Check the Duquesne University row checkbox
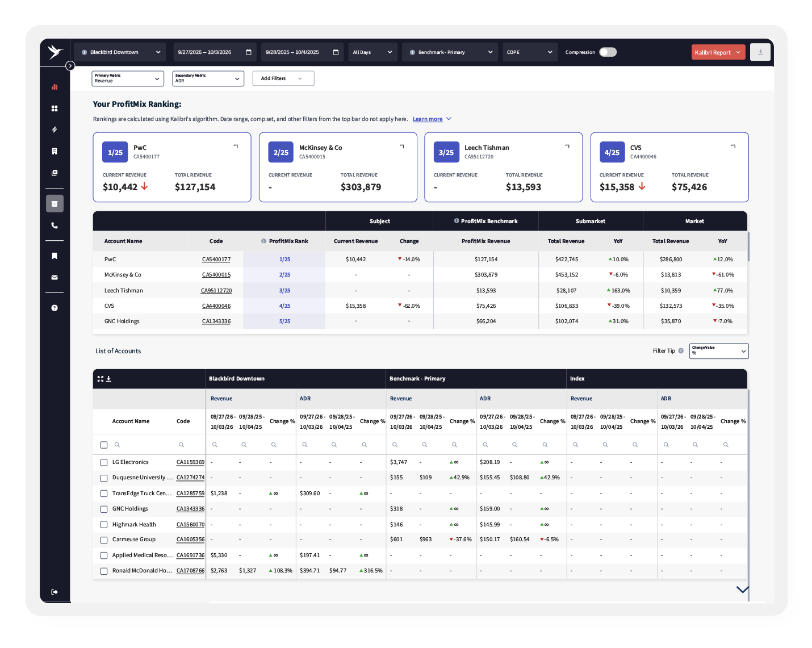Screen dimensions: 812x648 (104, 478)
